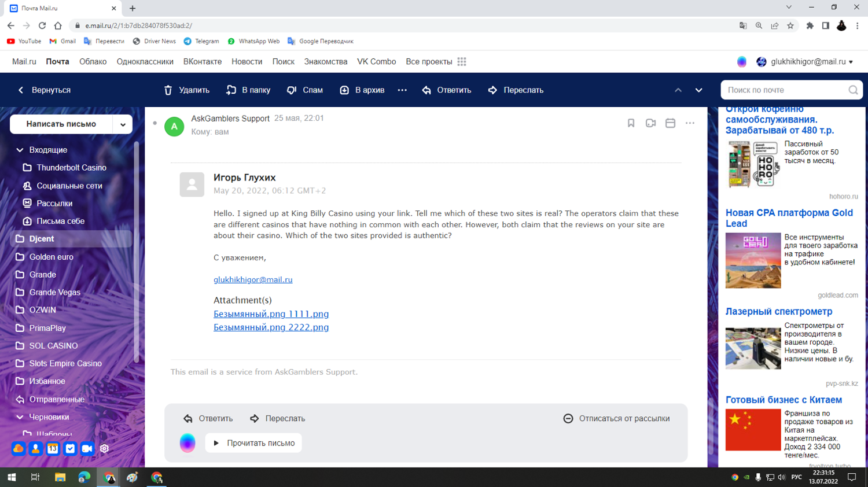868x487 pixels.
Task: Open the Chrome side panel icon
Action: [826, 25]
